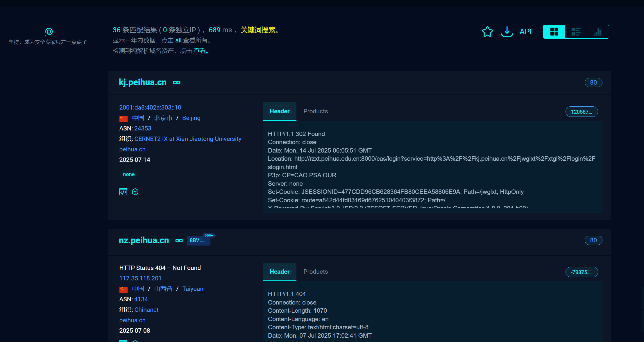Open link icon beside nz.peihua.cn
This screenshot has width=644, height=342.
click(x=179, y=241)
